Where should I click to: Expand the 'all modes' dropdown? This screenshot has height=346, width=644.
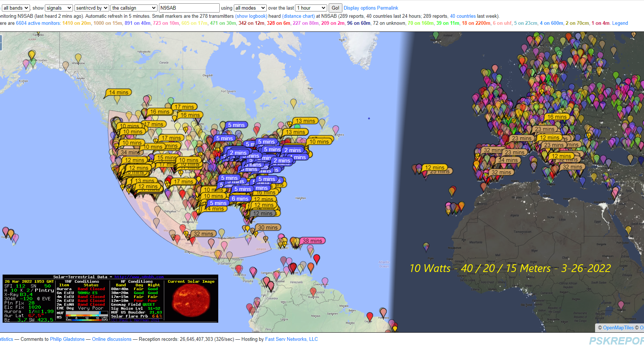coord(250,8)
